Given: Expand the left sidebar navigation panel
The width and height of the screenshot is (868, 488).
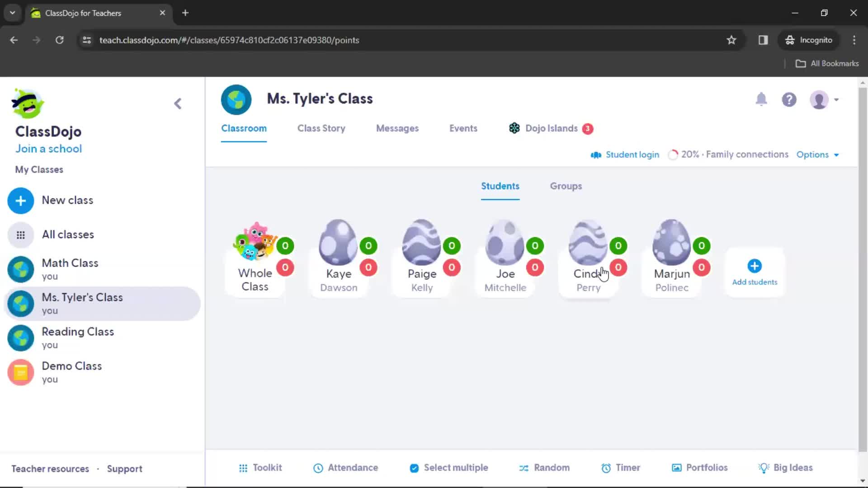Looking at the screenshot, I should [x=178, y=103].
